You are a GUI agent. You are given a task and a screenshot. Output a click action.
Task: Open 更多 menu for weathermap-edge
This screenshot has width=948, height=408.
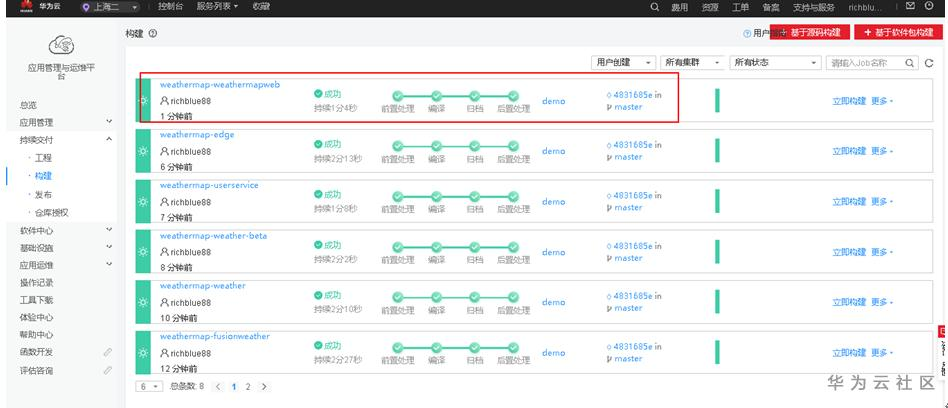click(881, 151)
